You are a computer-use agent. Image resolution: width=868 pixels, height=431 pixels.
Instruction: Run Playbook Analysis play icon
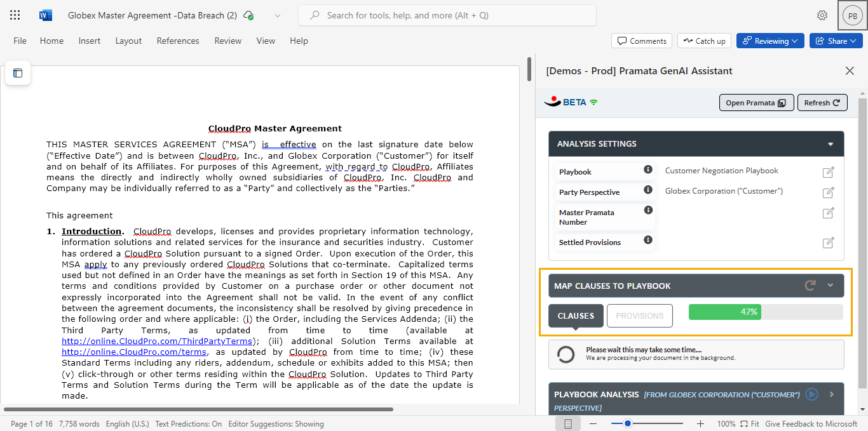pos(811,394)
